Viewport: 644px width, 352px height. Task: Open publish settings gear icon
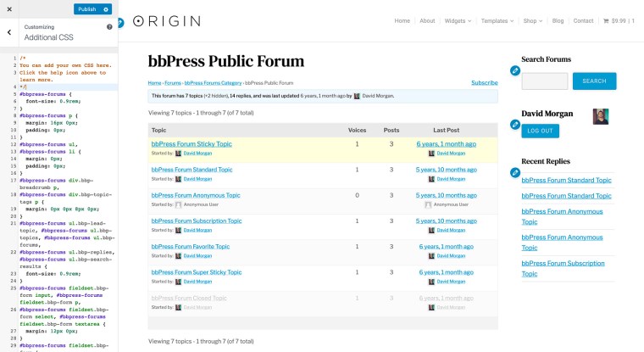coord(106,9)
